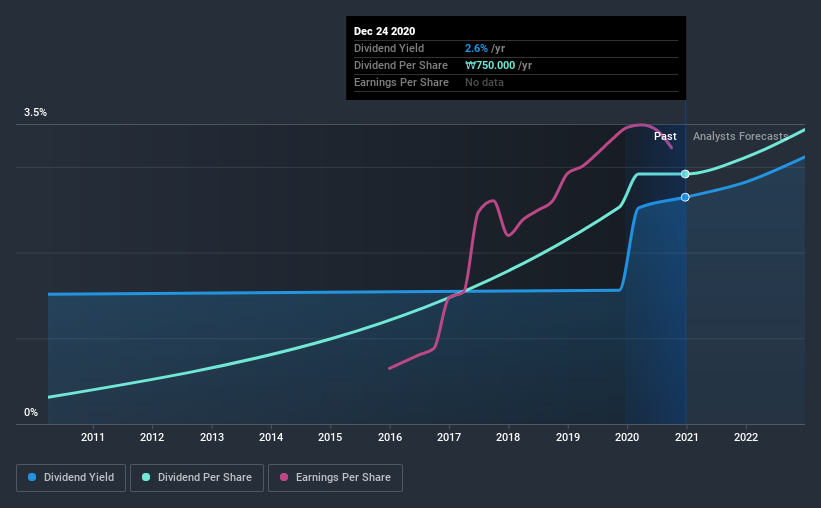This screenshot has height=508, width=821.
Task: Click the Analysts Forecasts label
Action: pos(740,136)
